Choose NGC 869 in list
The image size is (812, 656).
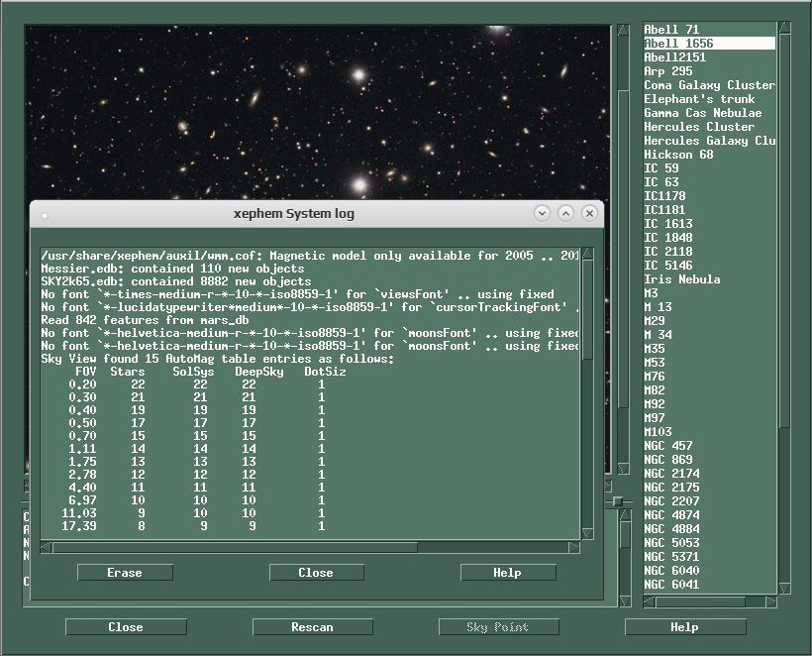pyautogui.click(x=709, y=460)
